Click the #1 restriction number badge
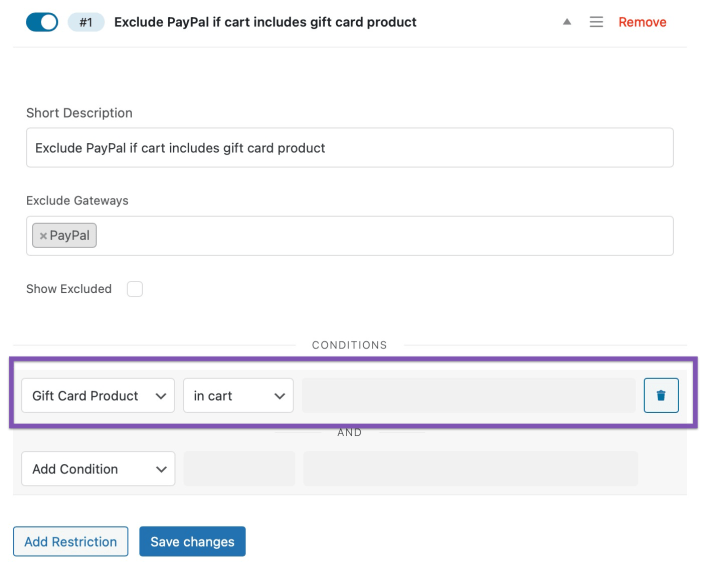The image size is (703, 570). tap(86, 22)
